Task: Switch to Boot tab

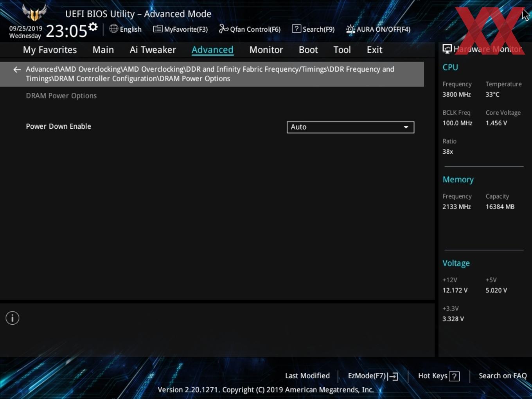Action: coord(308,50)
